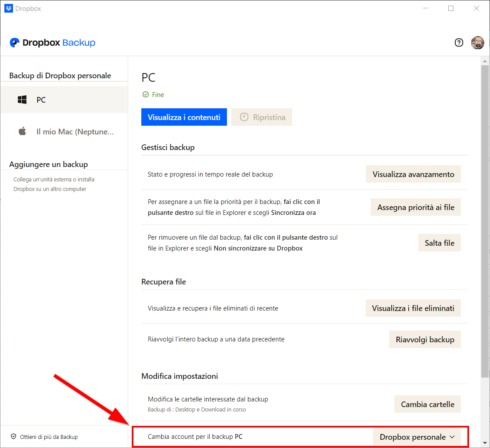Click Stato e progressi in tempo reale text
This screenshot has height=448, width=490.
pos(210,174)
